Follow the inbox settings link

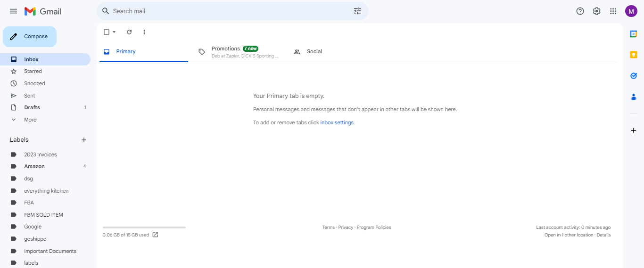tap(337, 122)
